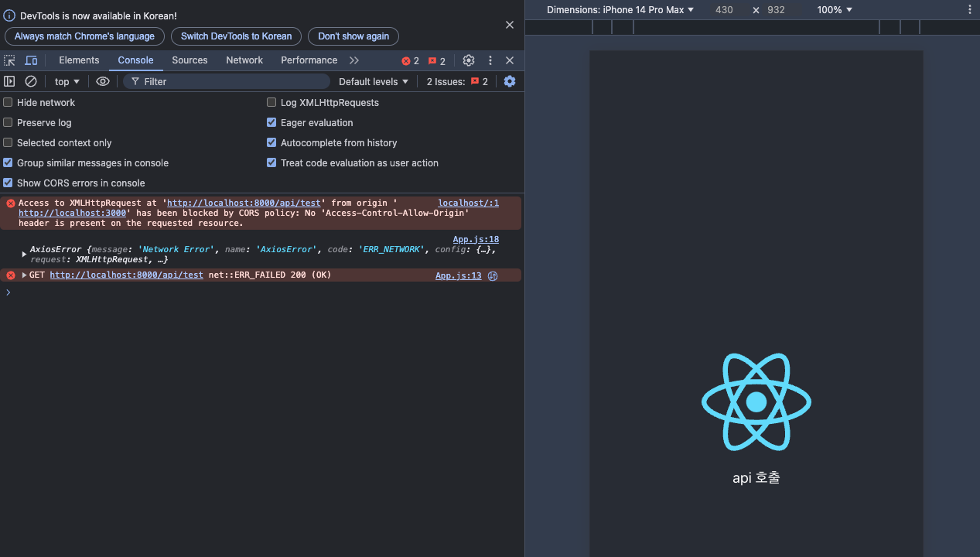Click Don't show again button
This screenshot has height=557, width=980.
click(x=353, y=36)
